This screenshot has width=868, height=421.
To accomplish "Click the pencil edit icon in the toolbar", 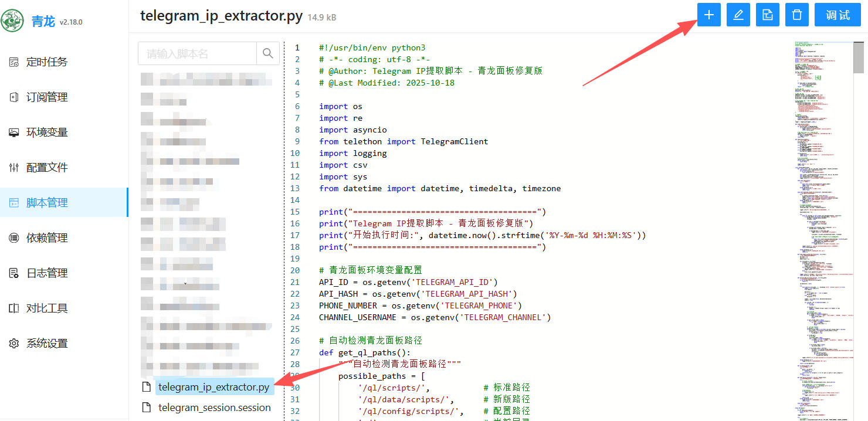I will coord(738,15).
